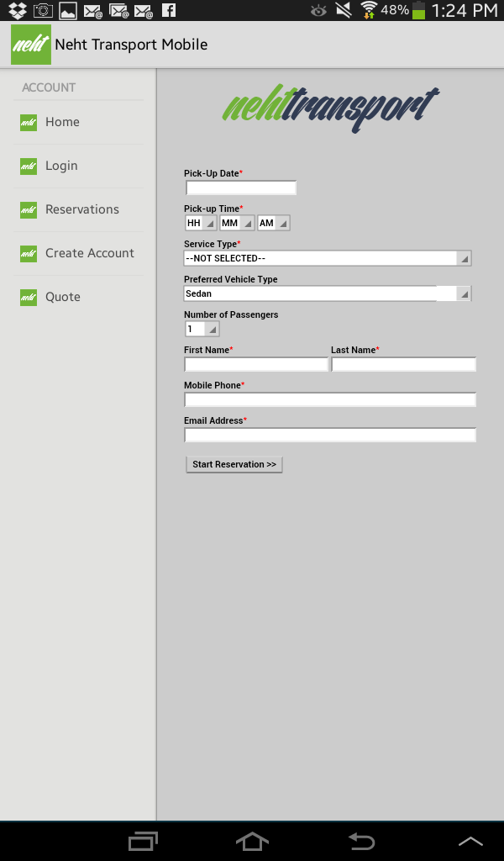The image size is (504, 861).
Task: Tap the Login sidebar icon
Action: [x=29, y=166]
